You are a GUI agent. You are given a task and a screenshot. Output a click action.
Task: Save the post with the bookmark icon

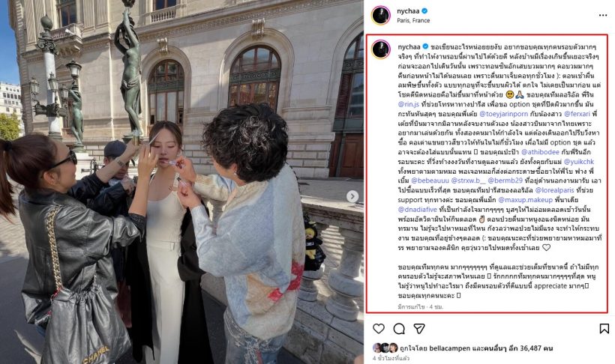coord(604,328)
